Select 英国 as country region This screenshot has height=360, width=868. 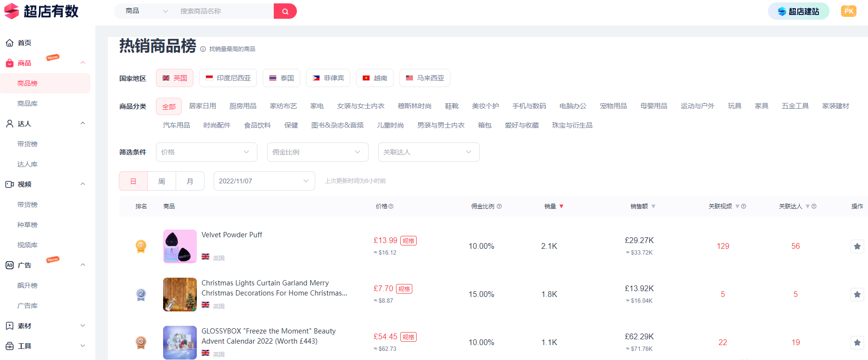pos(175,78)
